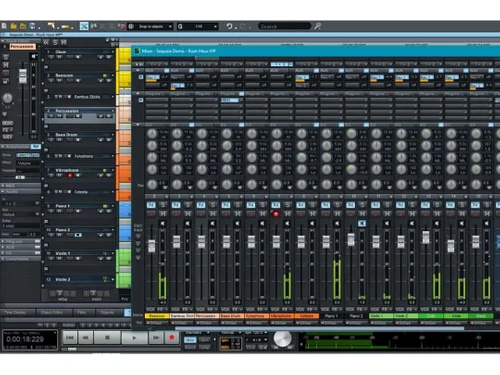
Task: Click the transport Stop button
Action: point(107,338)
